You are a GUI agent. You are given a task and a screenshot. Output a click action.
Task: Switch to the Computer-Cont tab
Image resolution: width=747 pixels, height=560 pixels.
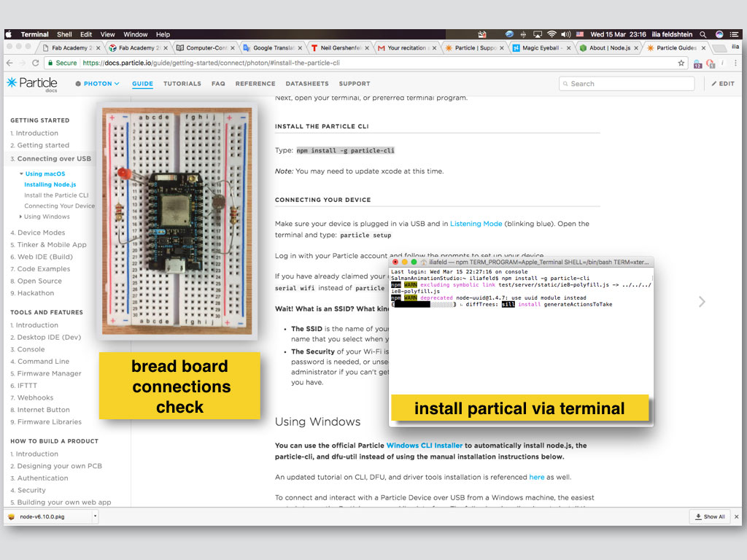[x=206, y=47]
